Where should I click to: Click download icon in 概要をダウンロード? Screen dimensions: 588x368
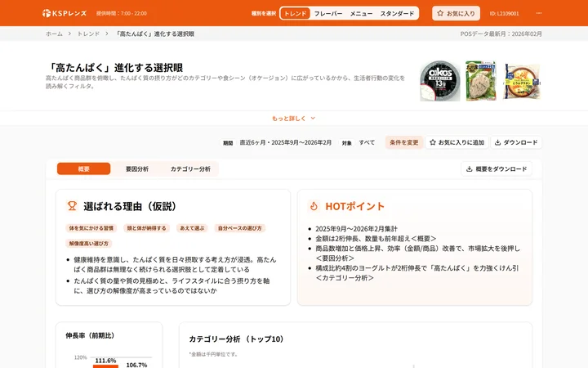tap(469, 169)
